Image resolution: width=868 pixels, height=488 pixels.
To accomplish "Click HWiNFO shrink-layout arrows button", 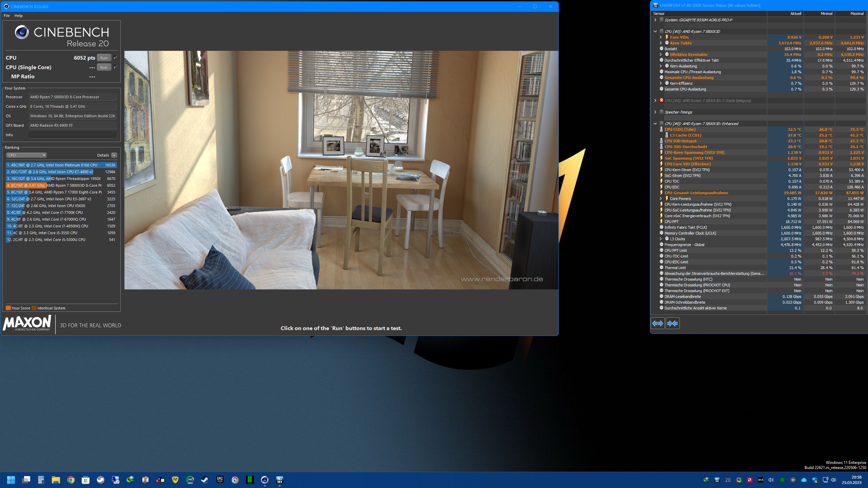I will coord(672,323).
